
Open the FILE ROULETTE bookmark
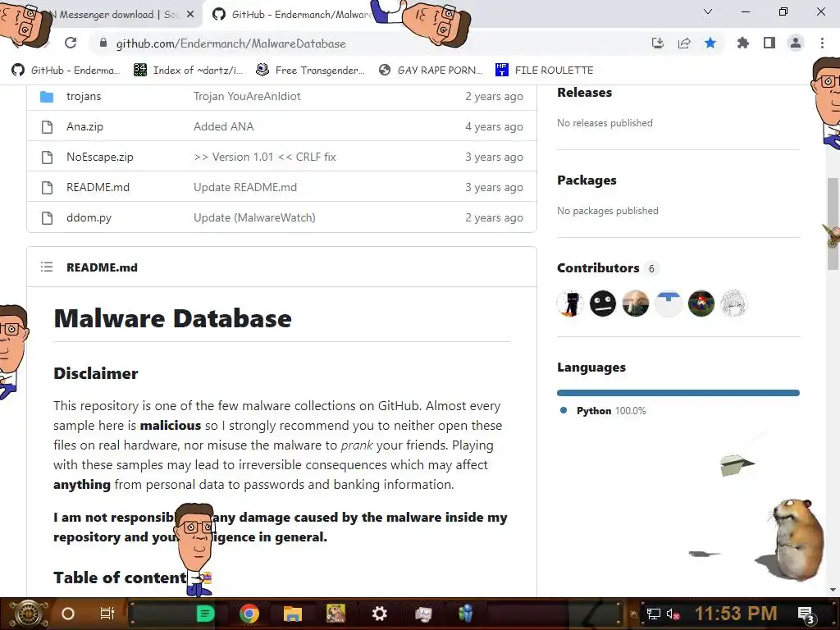tap(545, 71)
